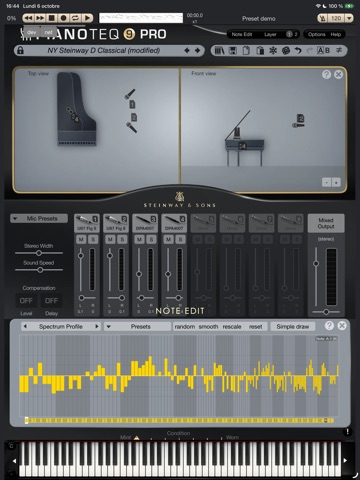This screenshot has width=360, height=480.
Task: Select mic 1 U87 Fig 8 header
Action: pyautogui.click(x=87, y=223)
